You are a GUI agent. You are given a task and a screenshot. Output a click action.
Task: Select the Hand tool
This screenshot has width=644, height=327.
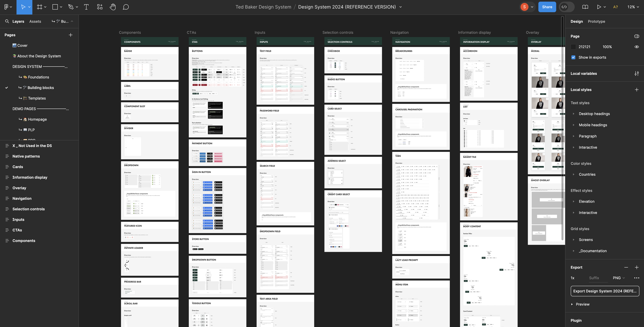coord(113,7)
